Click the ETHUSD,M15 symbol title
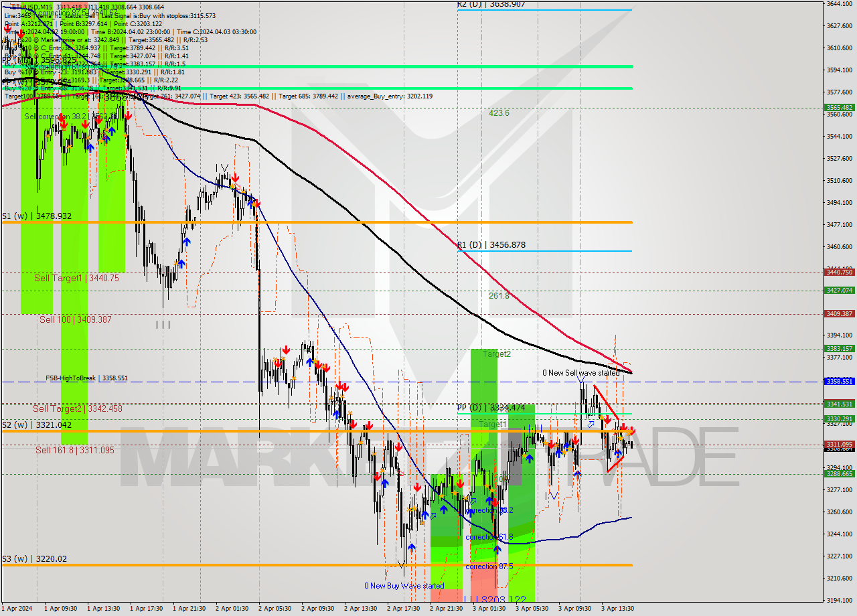 tap(33, 7)
